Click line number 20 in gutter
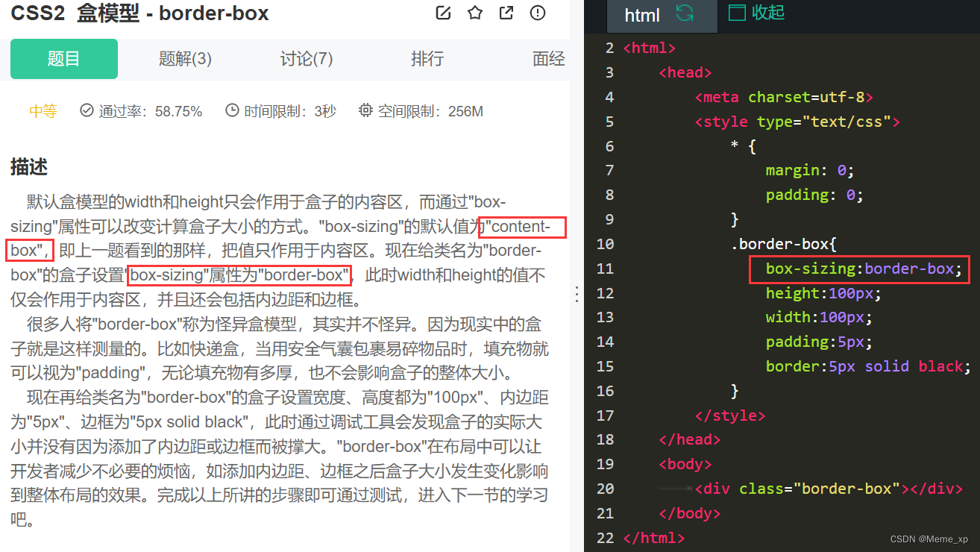Image resolution: width=980 pixels, height=552 pixels. pyautogui.click(x=606, y=489)
